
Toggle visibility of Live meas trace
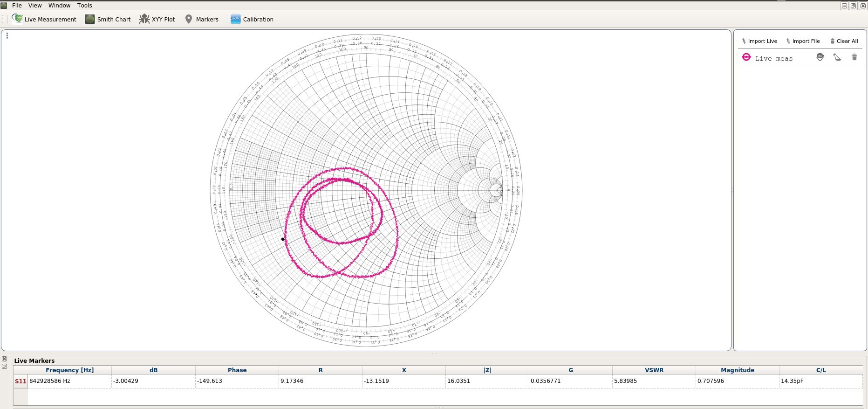pos(820,57)
